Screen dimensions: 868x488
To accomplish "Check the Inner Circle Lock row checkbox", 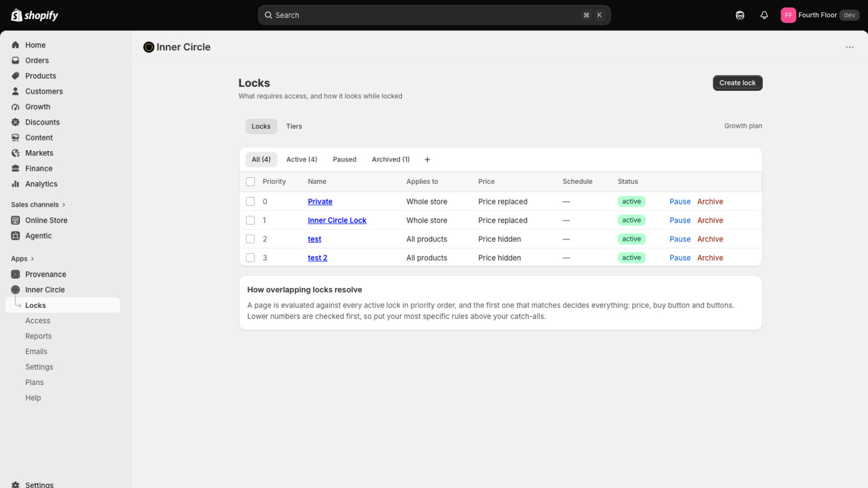I will click(250, 220).
